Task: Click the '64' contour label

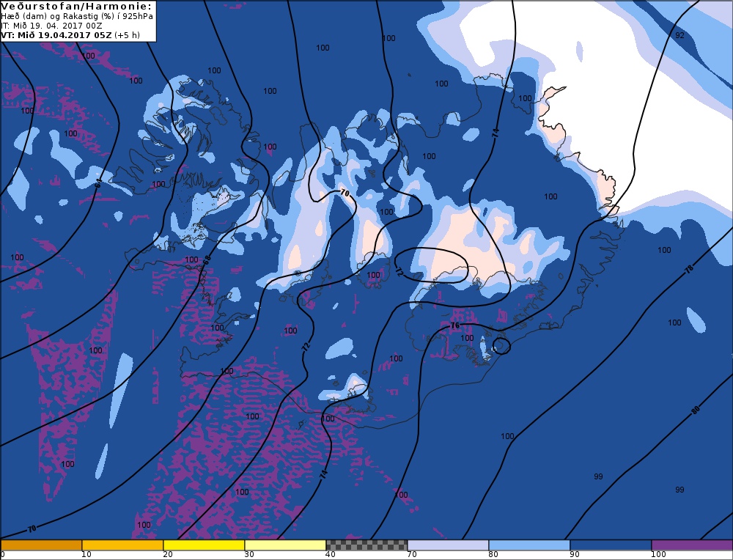Action: (98, 183)
